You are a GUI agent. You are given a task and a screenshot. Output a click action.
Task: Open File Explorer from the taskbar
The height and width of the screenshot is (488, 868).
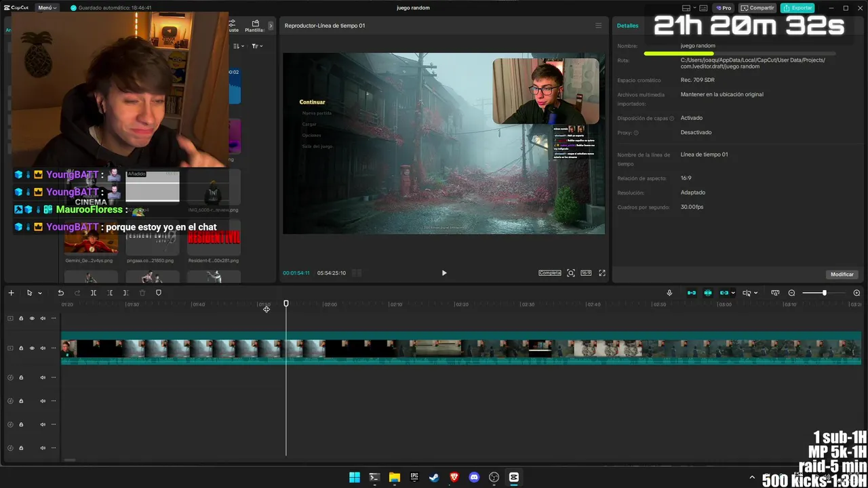(x=394, y=477)
